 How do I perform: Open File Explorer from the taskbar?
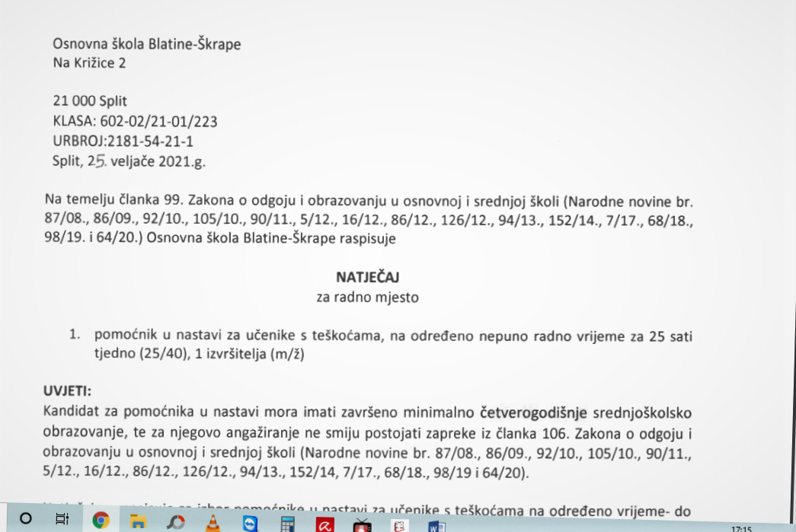coord(138,521)
